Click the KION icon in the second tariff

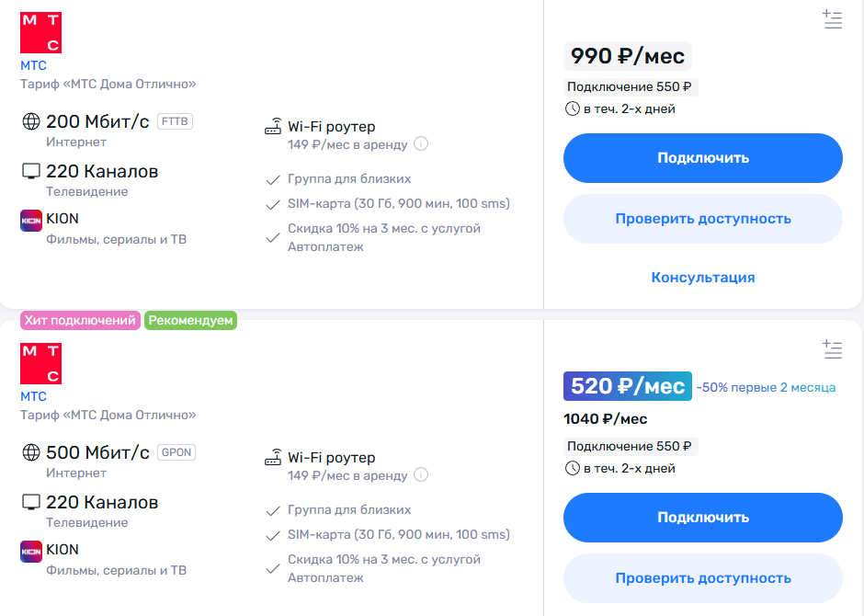31,552
